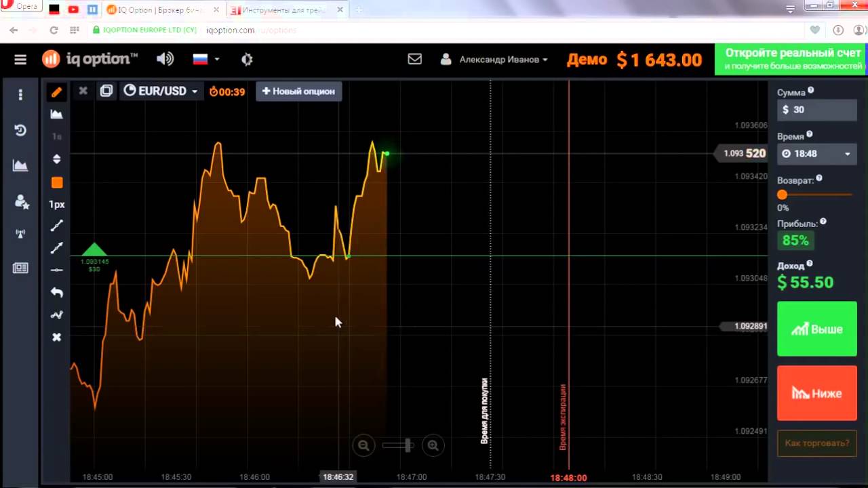Click the Opera menu button
The image size is (868, 488).
pyautogui.click(x=20, y=6)
